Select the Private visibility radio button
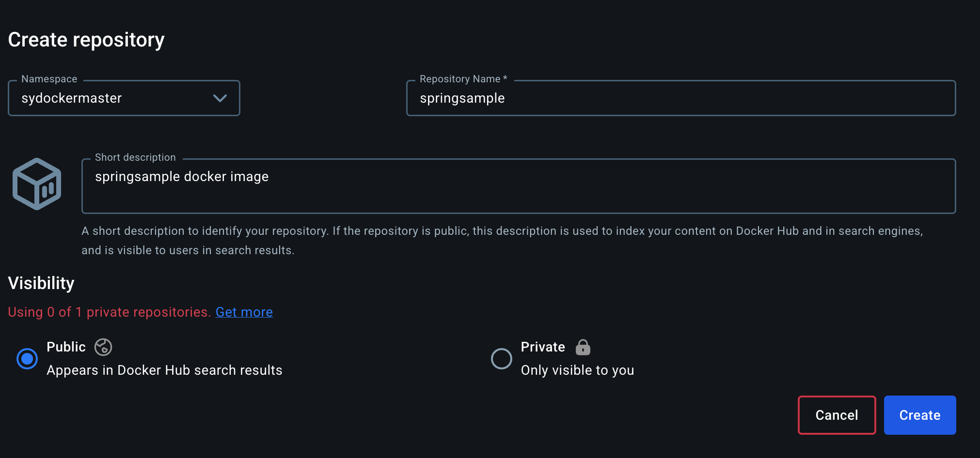 coord(501,359)
